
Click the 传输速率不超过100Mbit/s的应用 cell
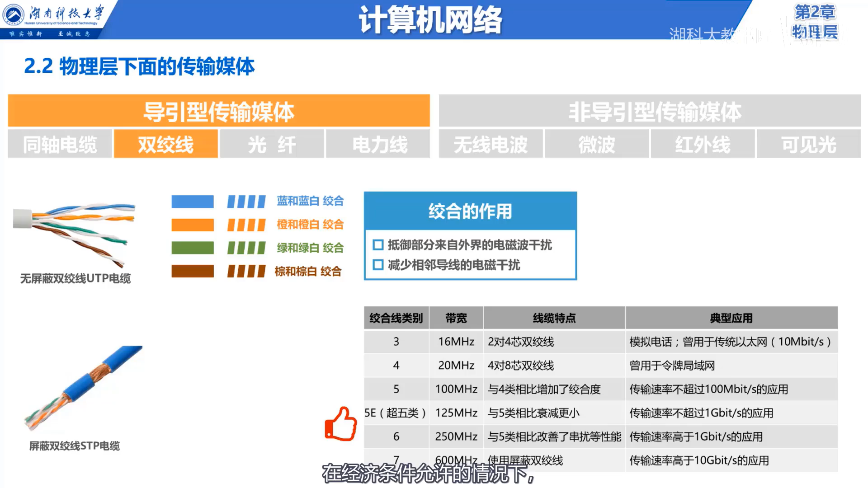(731, 389)
